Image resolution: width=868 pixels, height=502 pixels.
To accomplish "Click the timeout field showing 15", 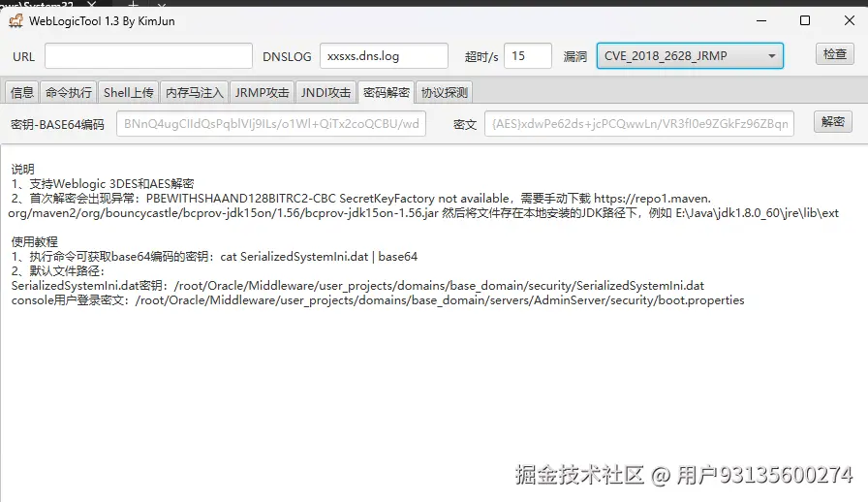I will 528,56.
